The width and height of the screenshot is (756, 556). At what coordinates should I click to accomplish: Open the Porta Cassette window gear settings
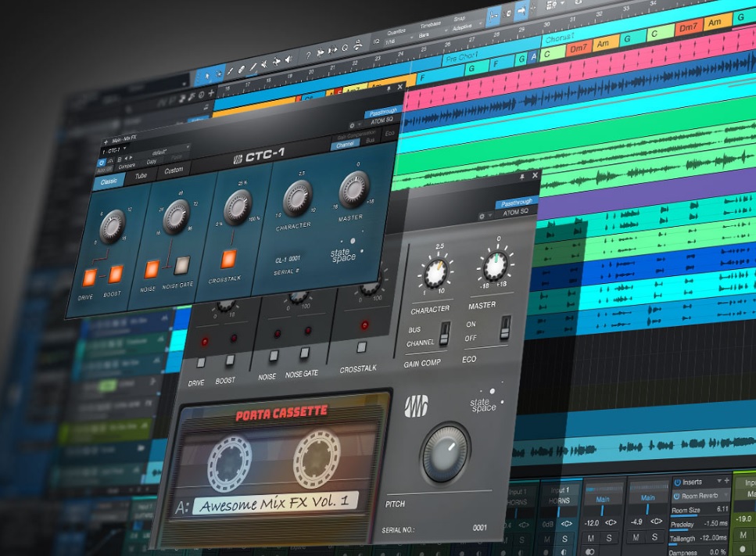(x=481, y=217)
